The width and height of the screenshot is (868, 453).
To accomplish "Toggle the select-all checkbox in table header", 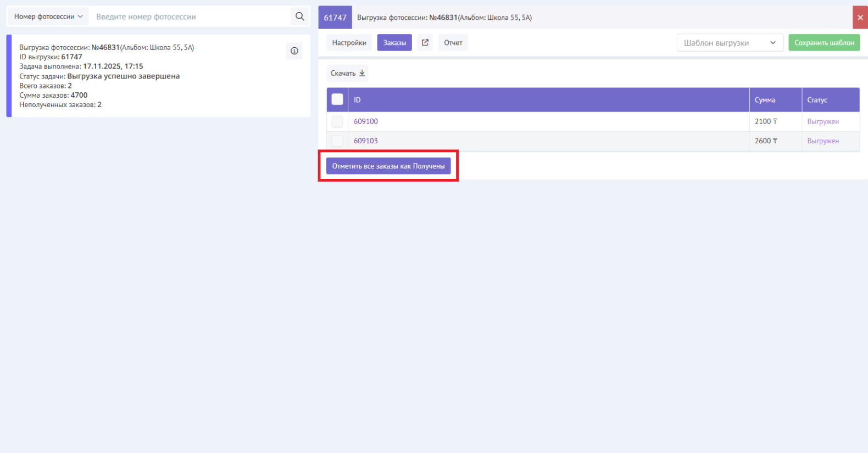I will [337, 99].
